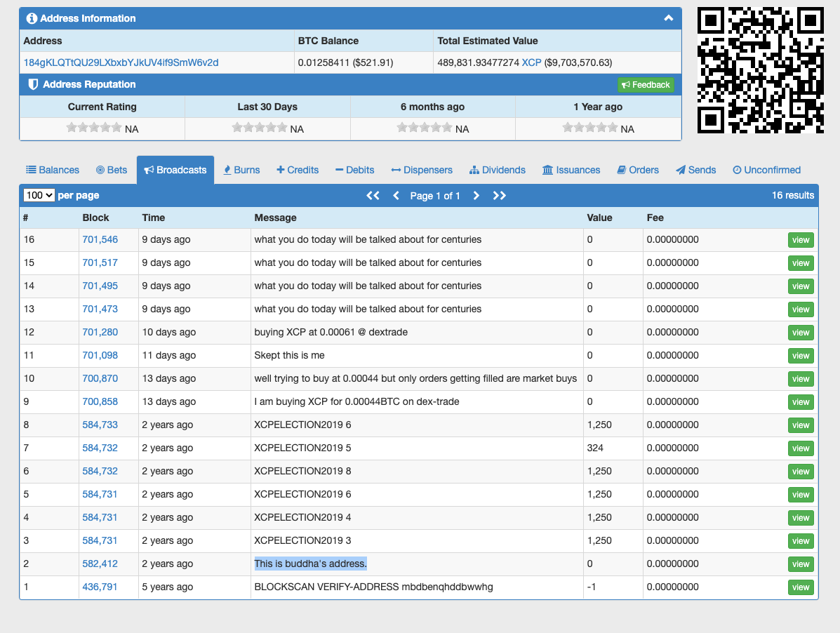Image resolution: width=840 pixels, height=633 pixels.
Task: Open block 701,280 link
Action: point(100,332)
